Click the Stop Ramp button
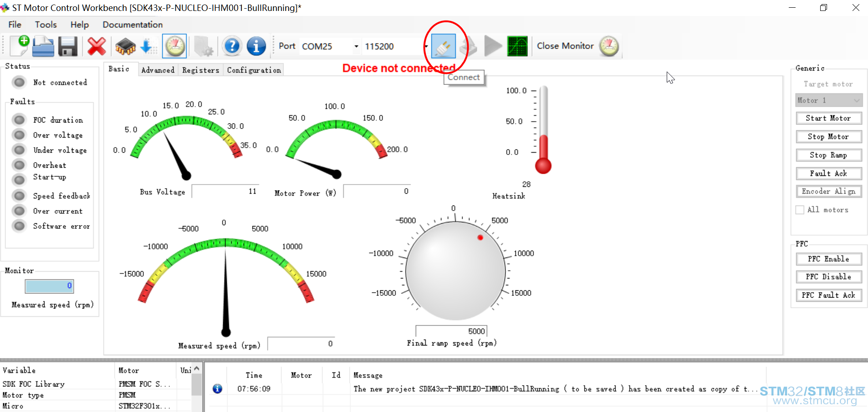 click(829, 155)
